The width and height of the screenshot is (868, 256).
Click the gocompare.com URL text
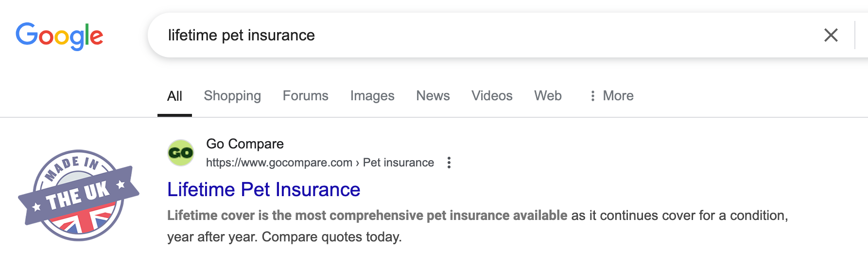pos(279,163)
